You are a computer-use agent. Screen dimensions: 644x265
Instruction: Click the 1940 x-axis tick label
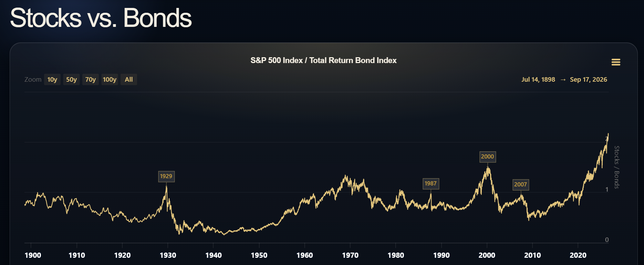pos(213,255)
